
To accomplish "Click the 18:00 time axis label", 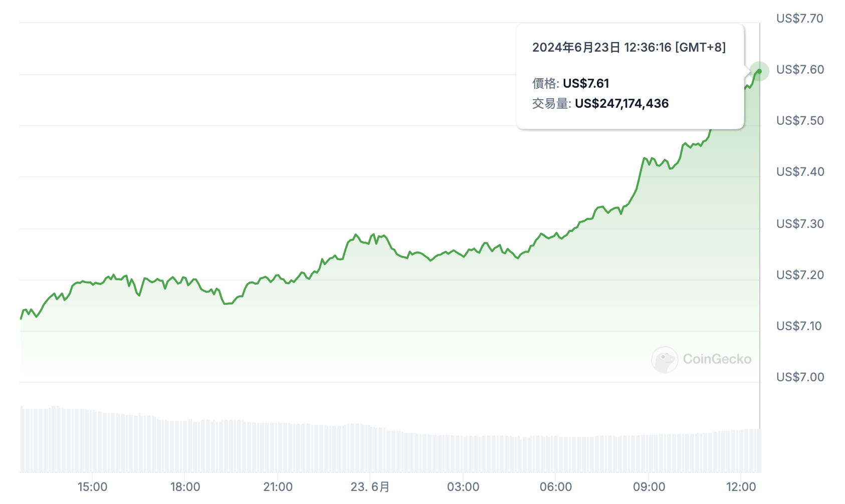I will coord(185,487).
